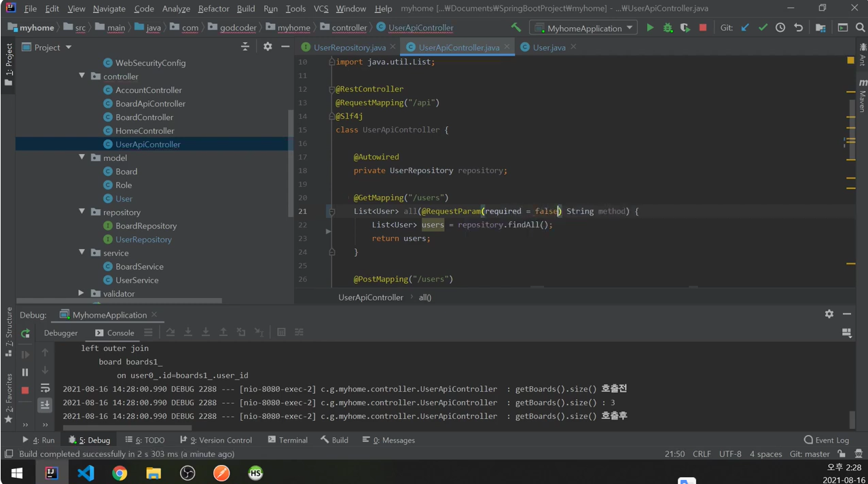Click Step Out icon in the debug toolbar
Screen dimensions: 868x484
point(223,333)
